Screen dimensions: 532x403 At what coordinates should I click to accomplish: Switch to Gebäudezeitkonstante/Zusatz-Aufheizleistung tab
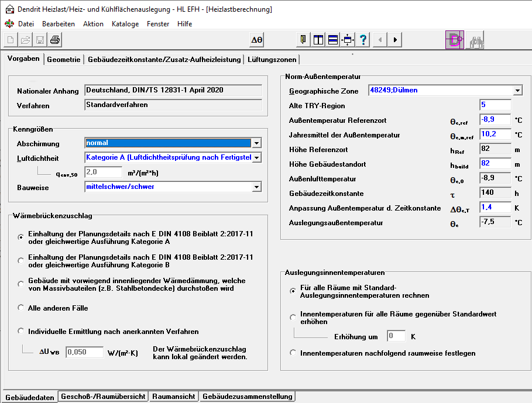pyautogui.click(x=164, y=59)
